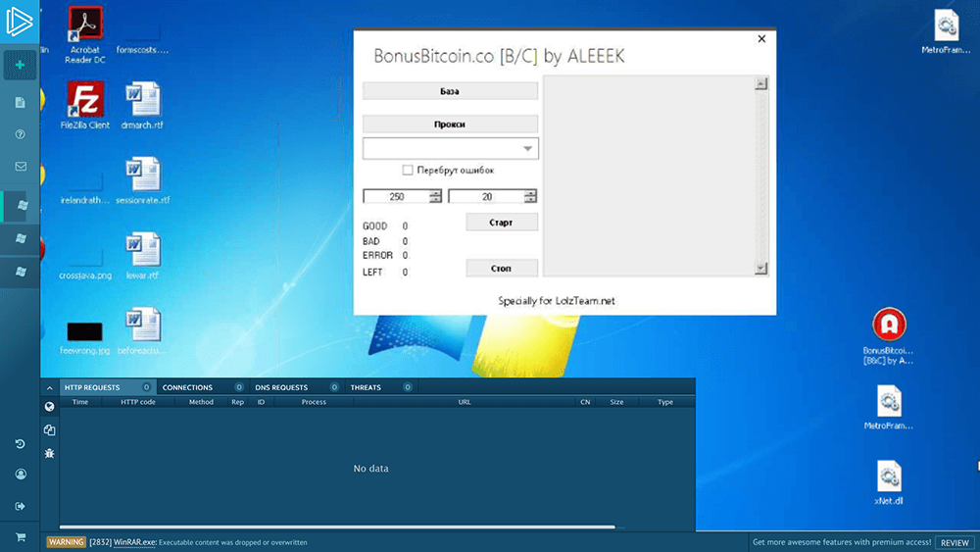
Task: Open the shopping cart icon in sidebar
Action: pyautogui.click(x=20, y=537)
